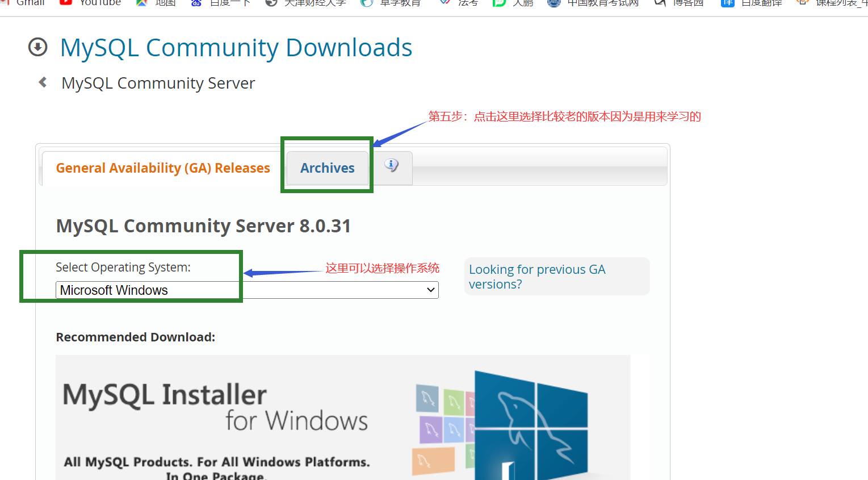Viewport: 868px width, 480px height.
Task: Open the YouTube bookmark icon
Action: point(66,2)
